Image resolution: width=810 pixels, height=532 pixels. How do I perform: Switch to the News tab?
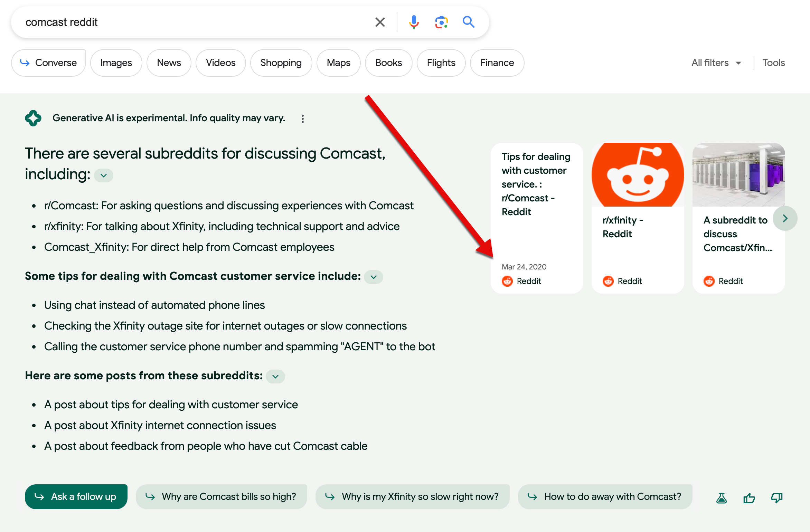point(169,63)
